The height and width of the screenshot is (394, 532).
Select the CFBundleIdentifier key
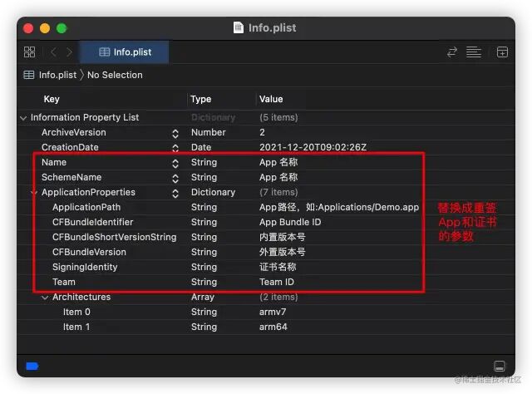(92, 222)
